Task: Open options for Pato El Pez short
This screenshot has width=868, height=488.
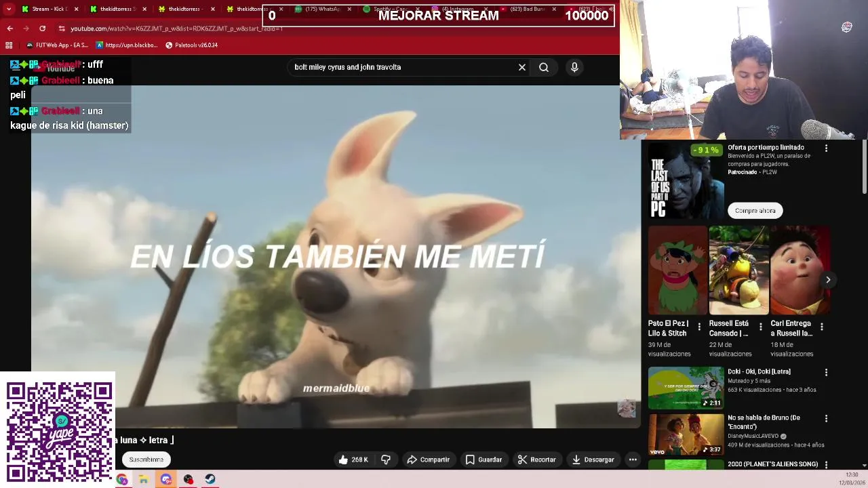Action: click(699, 327)
